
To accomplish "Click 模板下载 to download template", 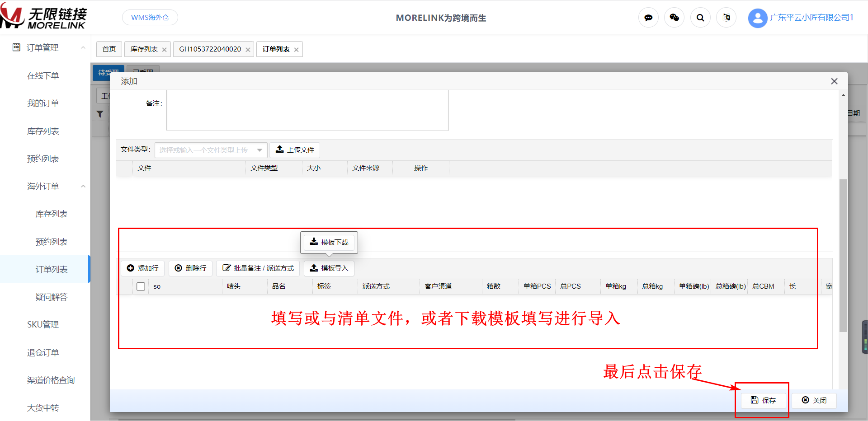I will (329, 243).
